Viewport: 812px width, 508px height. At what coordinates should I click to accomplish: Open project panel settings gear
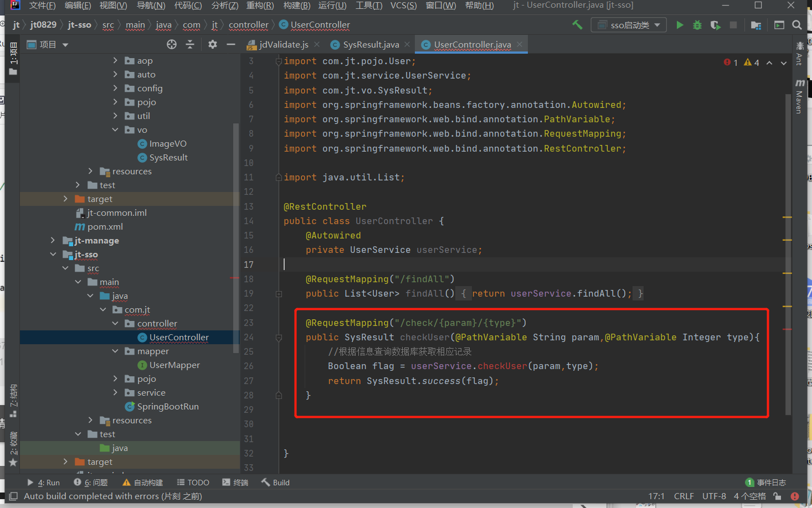(x=213, y=44)
